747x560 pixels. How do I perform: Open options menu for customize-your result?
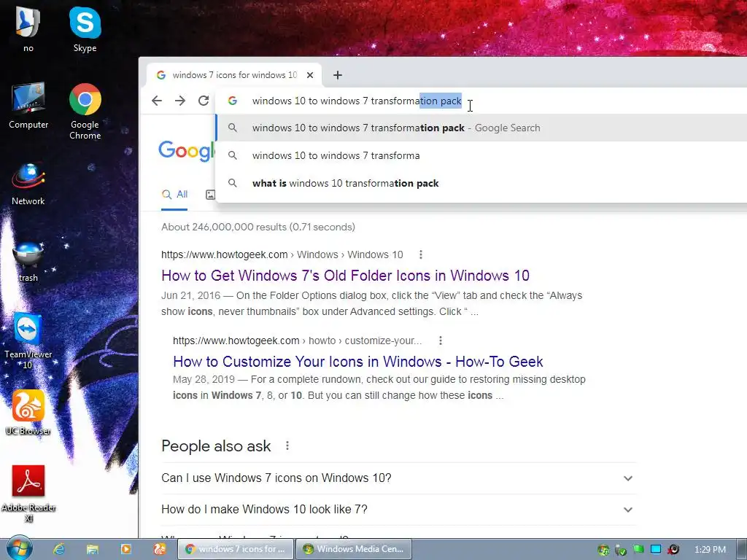click(x=441, y=341)
